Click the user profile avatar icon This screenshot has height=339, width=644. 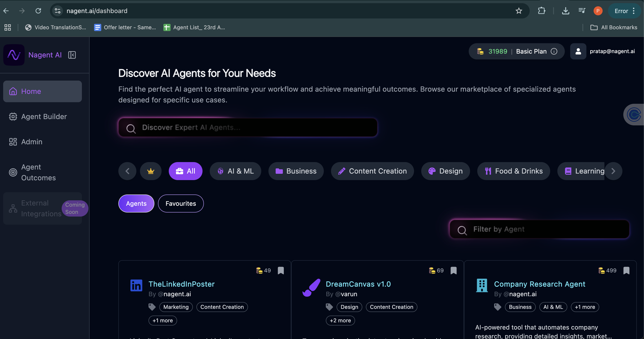(x=578, y=51)
